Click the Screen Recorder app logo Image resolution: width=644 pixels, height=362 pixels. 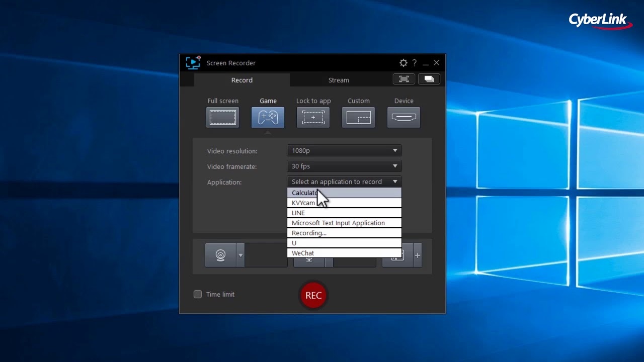tap(193, 63)
